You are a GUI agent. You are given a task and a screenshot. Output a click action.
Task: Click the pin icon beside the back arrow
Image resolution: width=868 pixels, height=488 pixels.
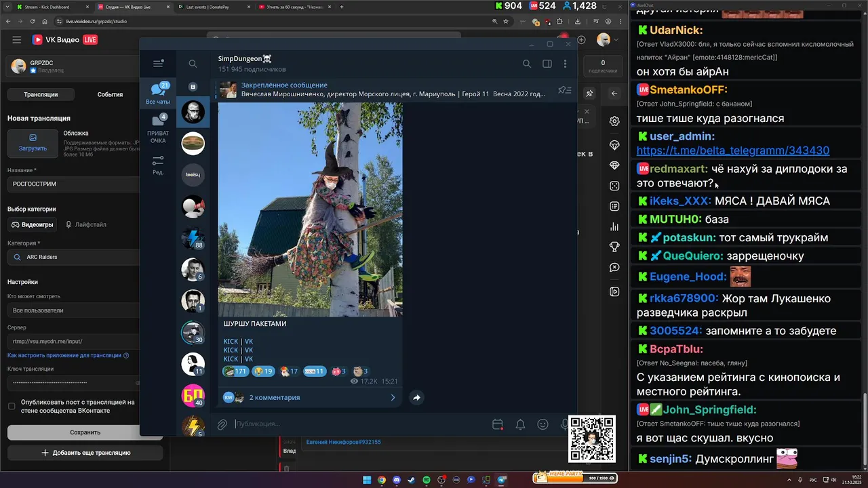tap(589, 94)
